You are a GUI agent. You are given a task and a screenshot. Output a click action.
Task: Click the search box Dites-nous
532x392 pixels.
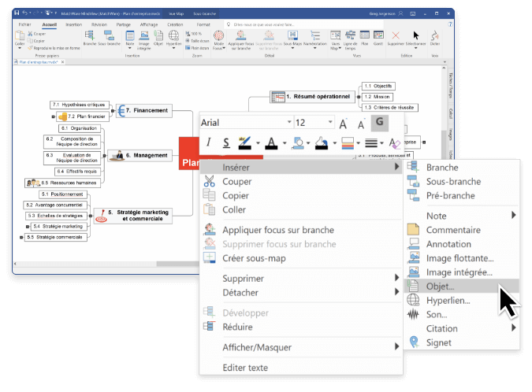coord(303,24)
